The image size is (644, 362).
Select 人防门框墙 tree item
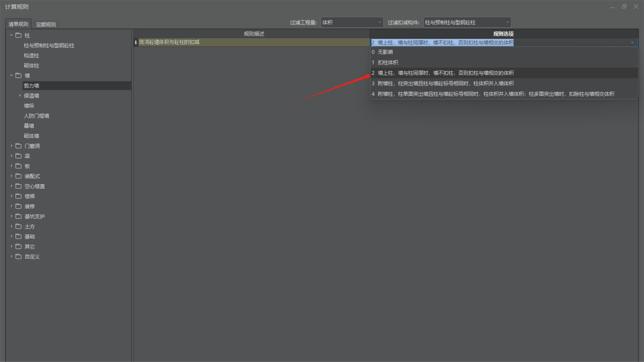click(x=37, y=116)
